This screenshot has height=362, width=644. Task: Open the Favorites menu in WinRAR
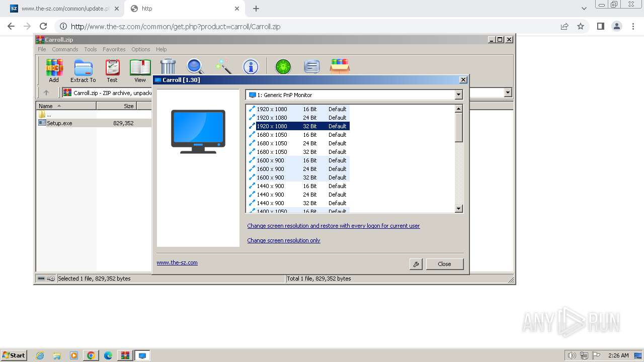tap(114, 49)
